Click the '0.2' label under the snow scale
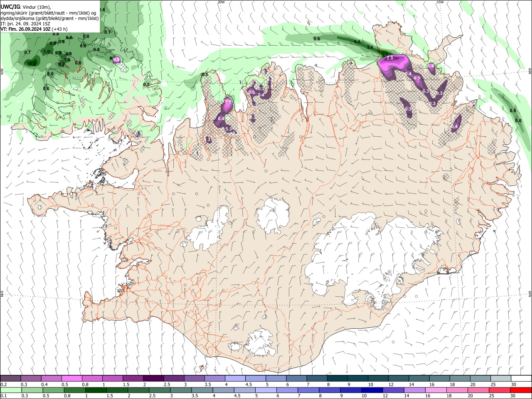The image size is (532, 399). point(4,384)
